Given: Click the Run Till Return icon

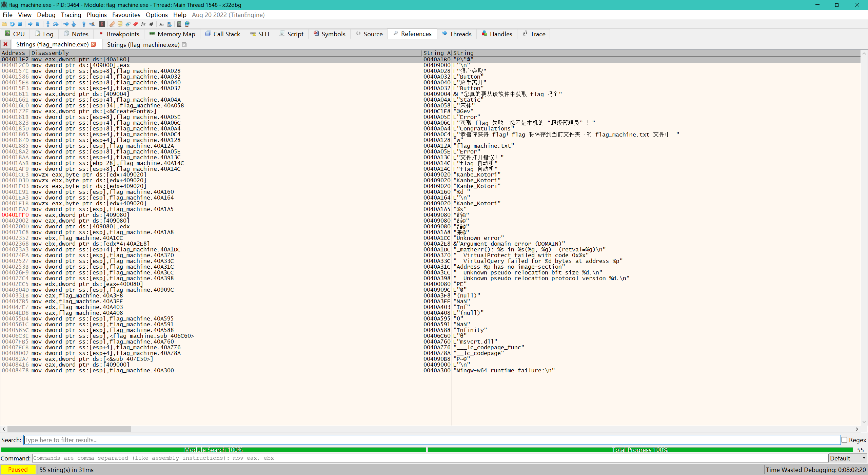Looking at the screenshot, I should [x=84, y=24].
